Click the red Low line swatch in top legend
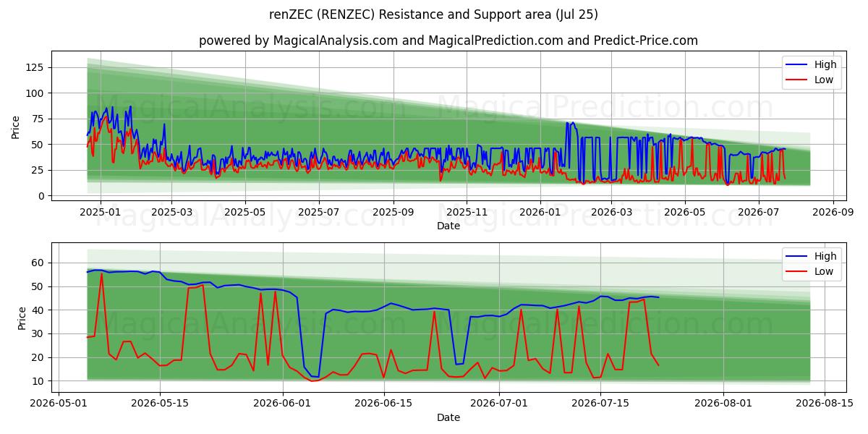The height and width of the screenshot is (434, 868). pyautogui.click(x=796, y=80)
